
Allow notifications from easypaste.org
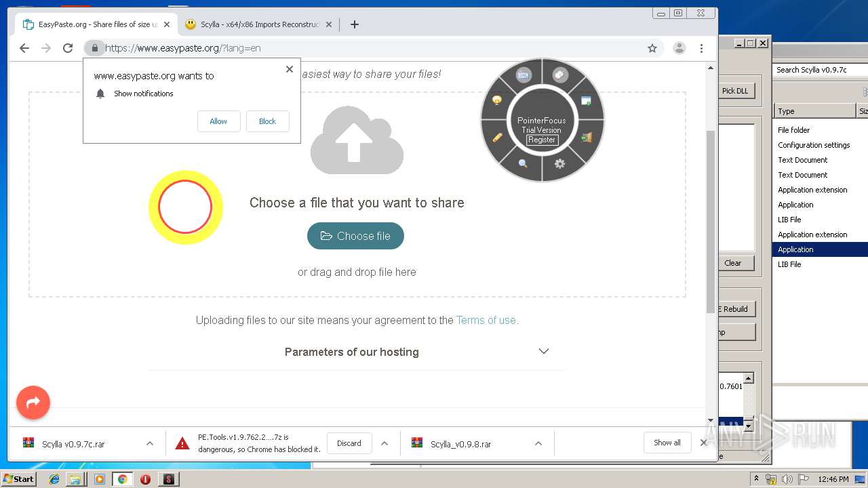click(218, 121)
